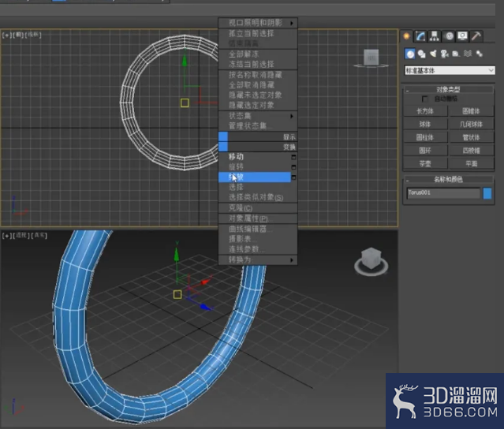Choose 按名称取消隐藏 menu entry

click(258, 75)
